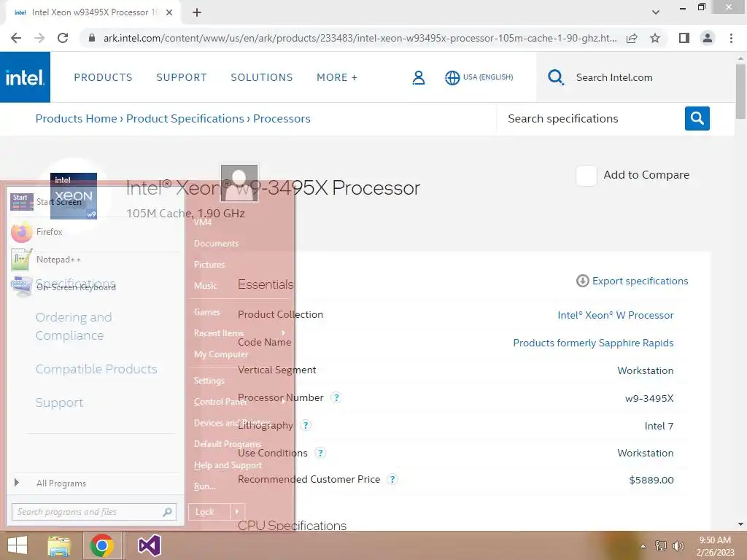The image size is (747, 560).
Task: Show hidden tray icons arrow
Action: [x=643, y=546]
